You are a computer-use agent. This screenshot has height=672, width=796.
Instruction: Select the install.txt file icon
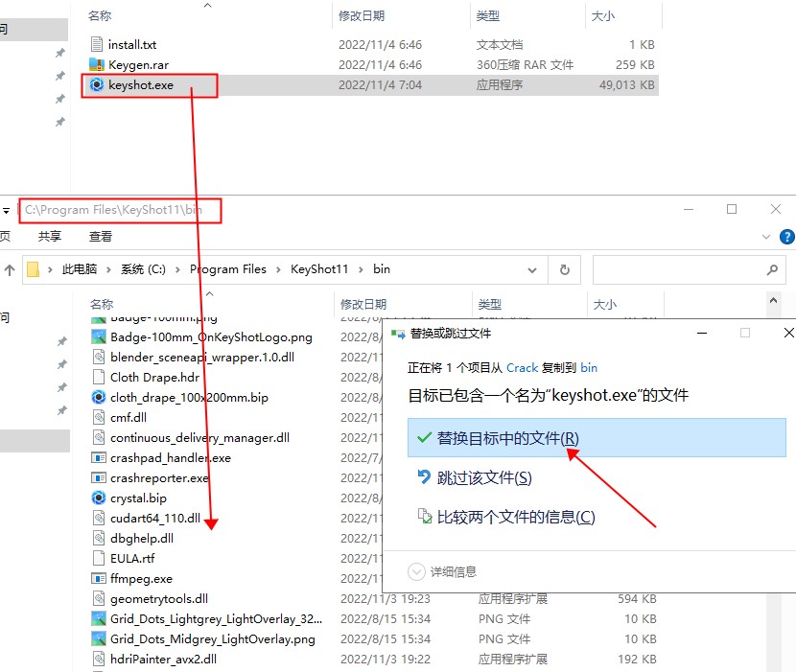tap(97, 45)
